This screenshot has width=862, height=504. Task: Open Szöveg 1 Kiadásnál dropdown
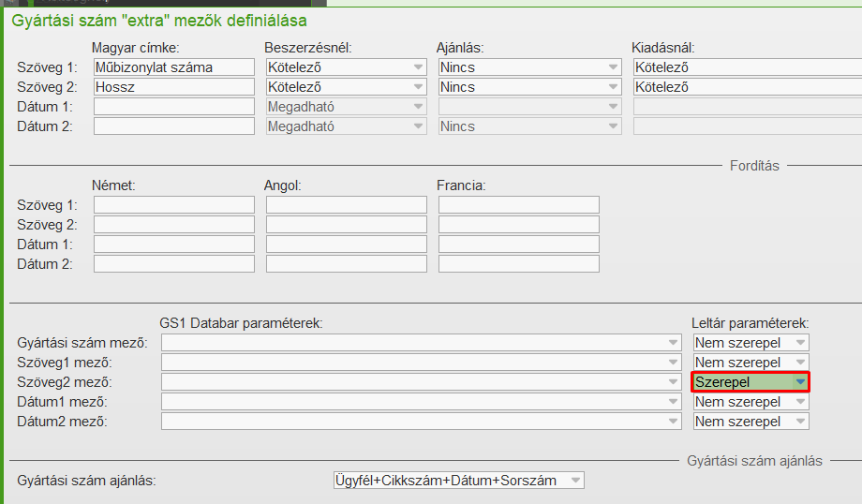(747, 67)
